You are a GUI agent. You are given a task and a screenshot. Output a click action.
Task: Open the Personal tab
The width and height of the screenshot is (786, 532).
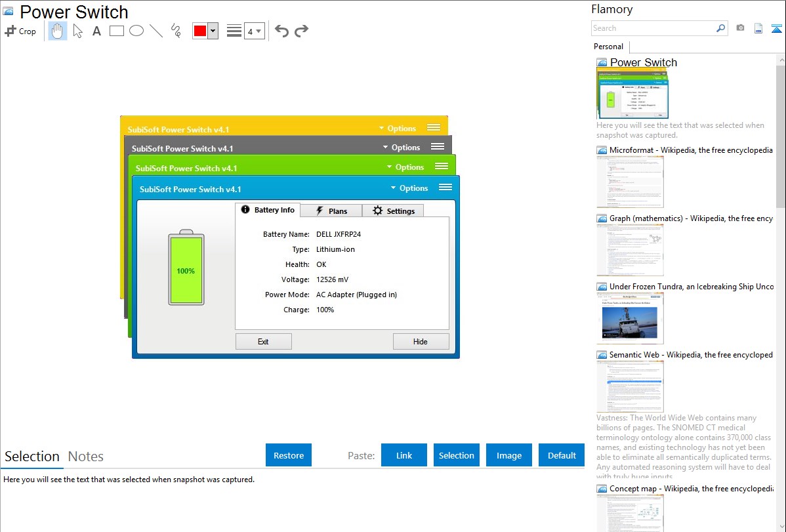pos(609,47)
